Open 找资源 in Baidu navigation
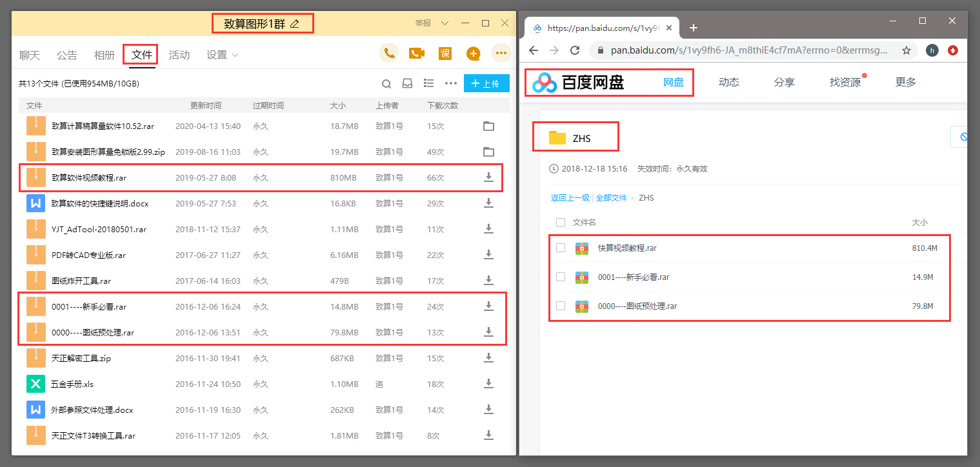 click(845, 82)
